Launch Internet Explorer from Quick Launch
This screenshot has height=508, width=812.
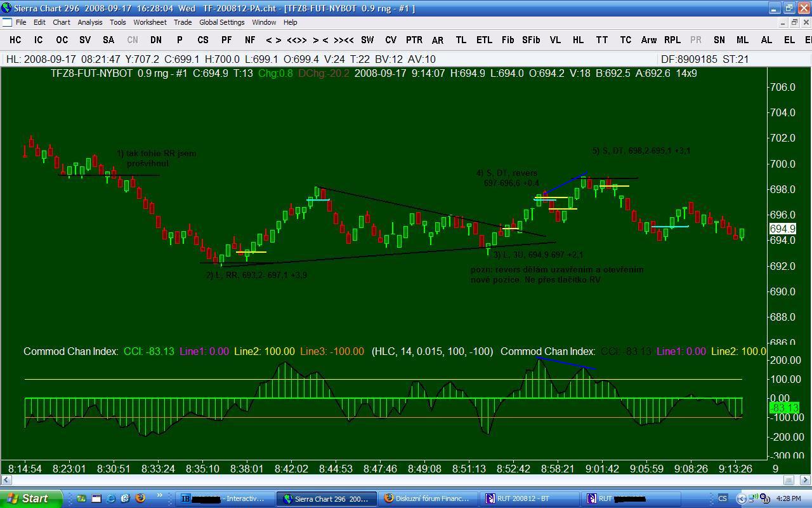112,498
